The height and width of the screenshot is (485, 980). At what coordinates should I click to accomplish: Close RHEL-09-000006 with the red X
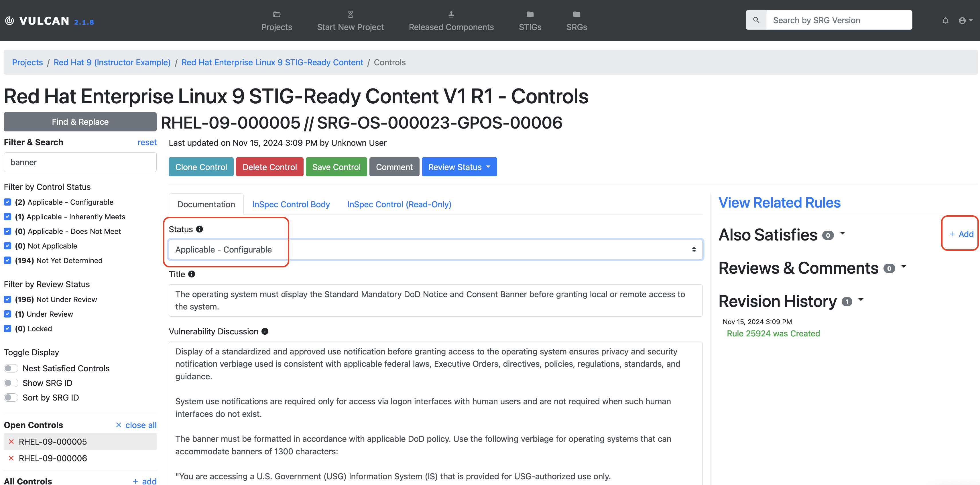[11, 458]
